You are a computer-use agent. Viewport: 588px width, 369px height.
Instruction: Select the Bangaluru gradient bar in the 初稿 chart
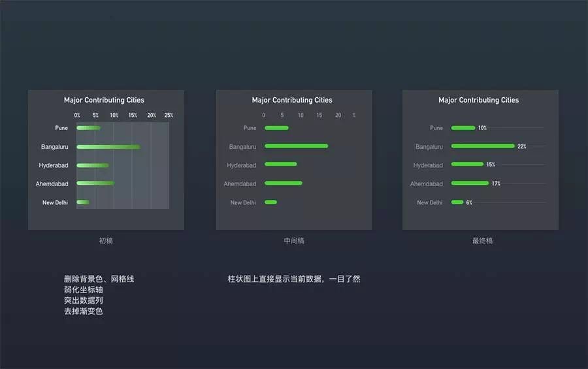click(x=108, y=147)
